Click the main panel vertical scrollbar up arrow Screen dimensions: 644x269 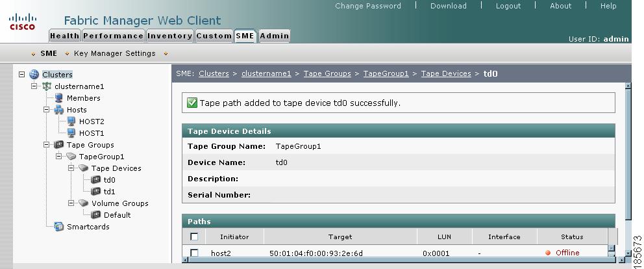(x=628, y=86)
